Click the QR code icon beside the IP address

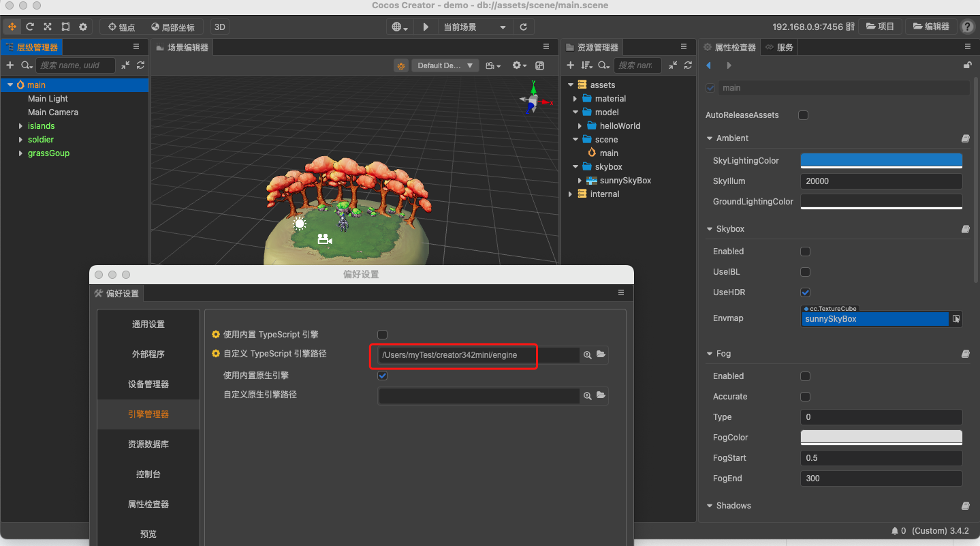[849, 27]
